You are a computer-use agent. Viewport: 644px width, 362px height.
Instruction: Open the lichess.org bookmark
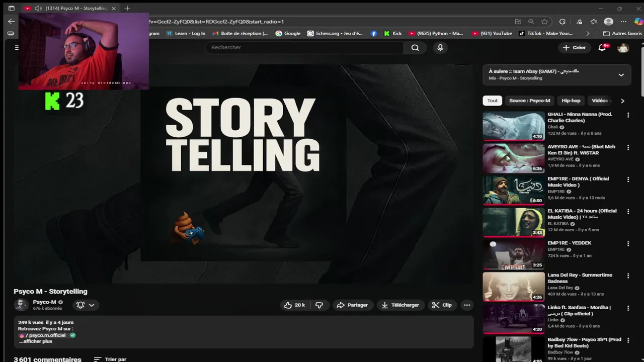pos(335,34)
